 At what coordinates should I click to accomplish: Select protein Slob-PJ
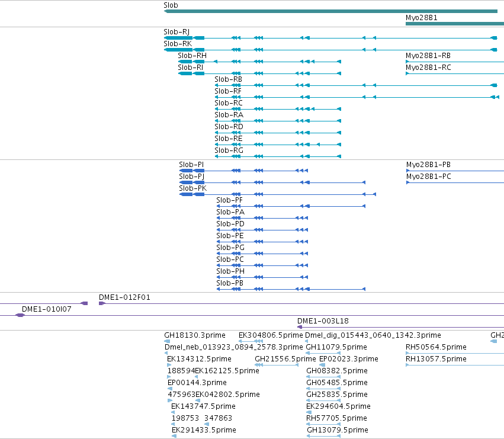[191, 177]
